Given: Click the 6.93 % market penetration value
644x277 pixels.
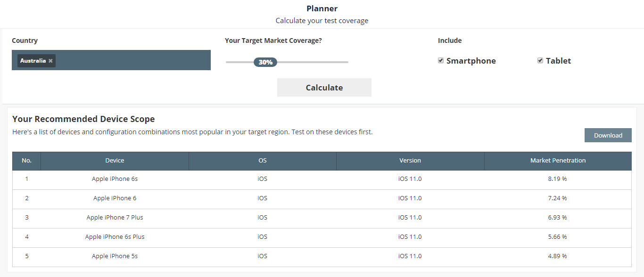Looking at the screenshot, I should [x=558, y=218].
